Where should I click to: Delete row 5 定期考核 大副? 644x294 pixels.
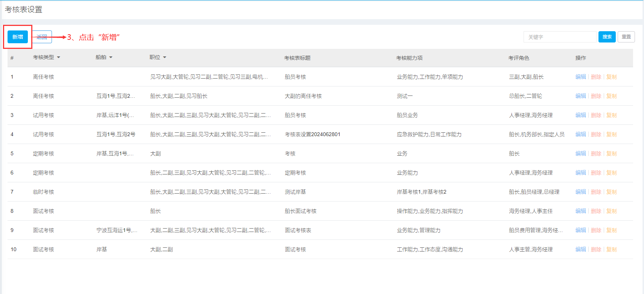coord(596,153)
